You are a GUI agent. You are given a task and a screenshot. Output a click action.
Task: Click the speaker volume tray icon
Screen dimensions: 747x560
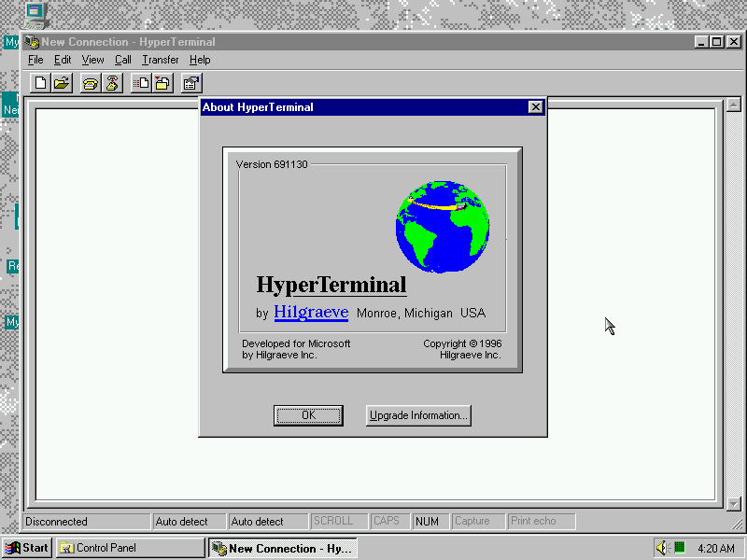click(x=662, y=548)
